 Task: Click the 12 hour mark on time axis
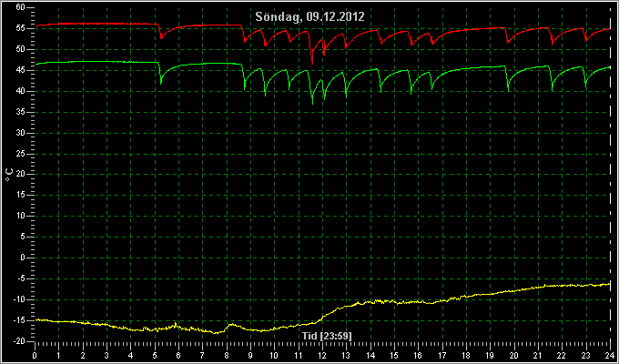[322, 355]
